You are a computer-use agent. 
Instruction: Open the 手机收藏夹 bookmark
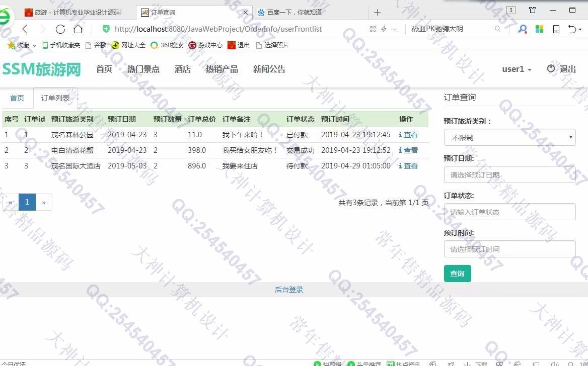(61, 45)
